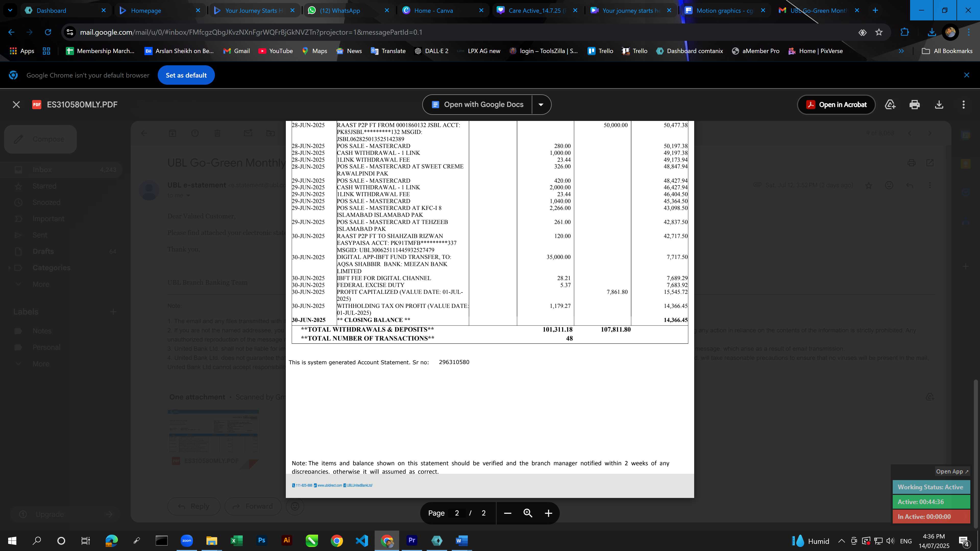Open the Trello bookmark with blue icon
Screen dimensions: 980x551
600,51
